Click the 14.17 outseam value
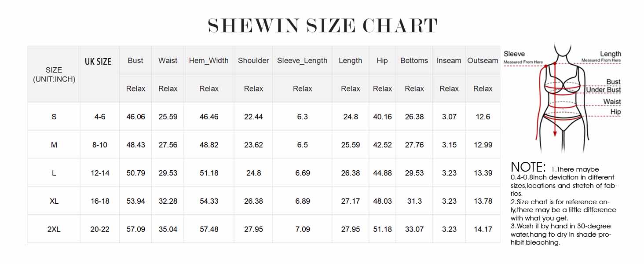Screen dimensions: 644x264 [x=483, y=229]
